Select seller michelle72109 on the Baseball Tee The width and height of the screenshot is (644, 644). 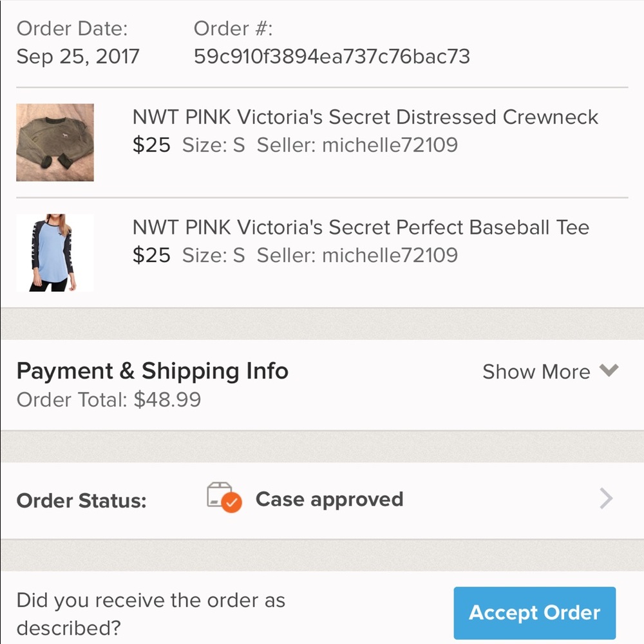[357, 255]
